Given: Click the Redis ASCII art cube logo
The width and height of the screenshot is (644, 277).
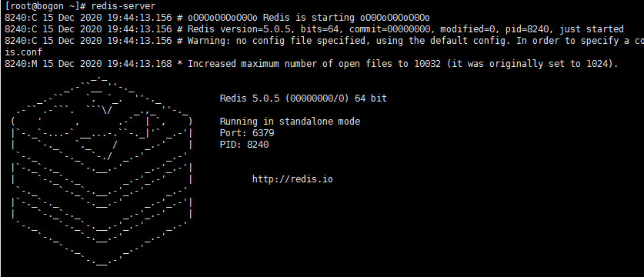Looking at the screenshot, I should point(102,171).
